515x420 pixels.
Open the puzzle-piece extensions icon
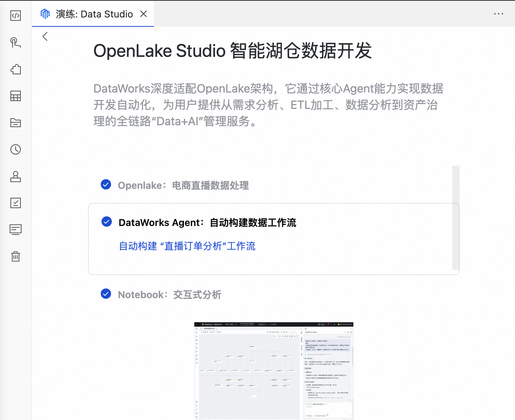[x=16, y=69]
